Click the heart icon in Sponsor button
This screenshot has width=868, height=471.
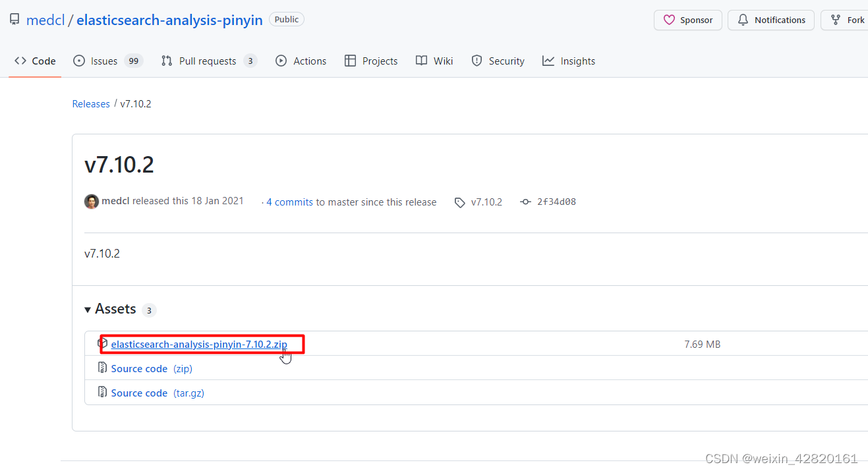pos(669,20)
